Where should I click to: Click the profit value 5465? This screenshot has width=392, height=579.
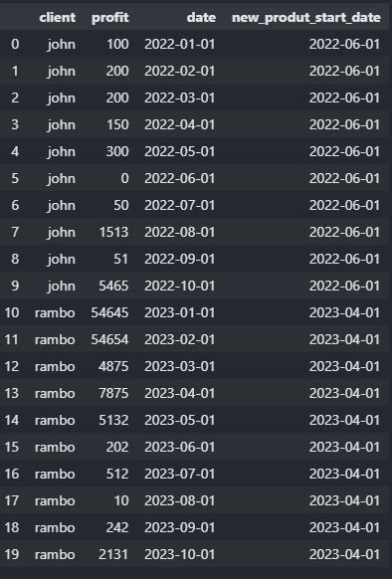[113, 286]
